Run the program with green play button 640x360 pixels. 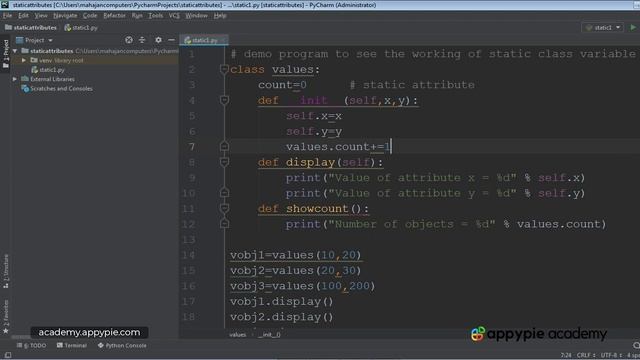pyautogui.click(x=633, y=27)
